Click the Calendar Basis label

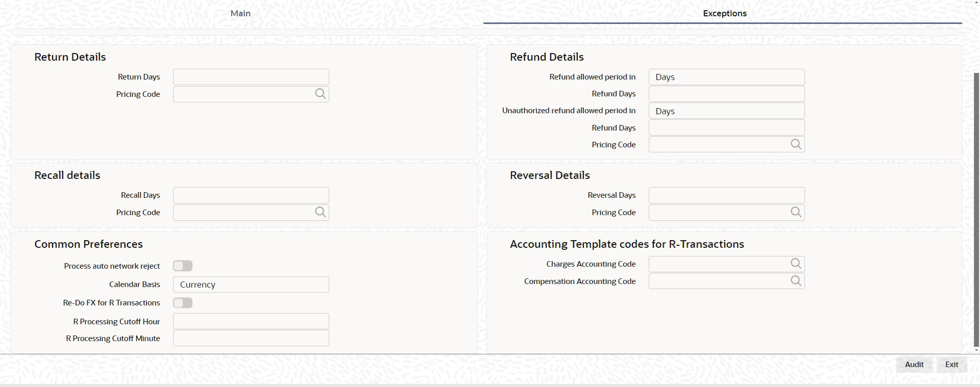pyautogui.click(x=134, y=285)
